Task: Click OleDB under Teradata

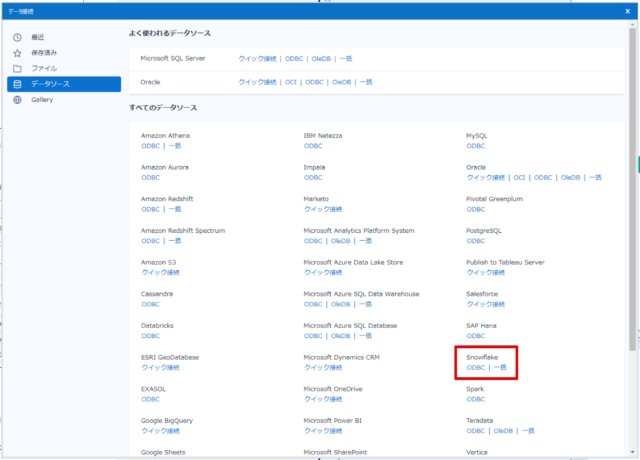Action: [x=503, y=431]
